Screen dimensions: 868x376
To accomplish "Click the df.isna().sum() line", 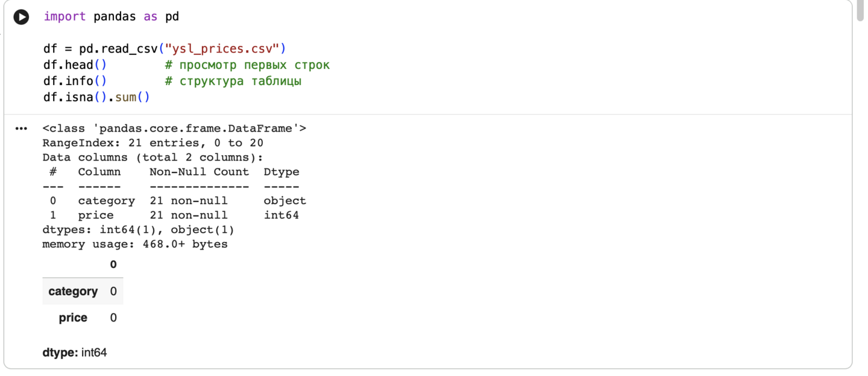I will coord(96,97).
